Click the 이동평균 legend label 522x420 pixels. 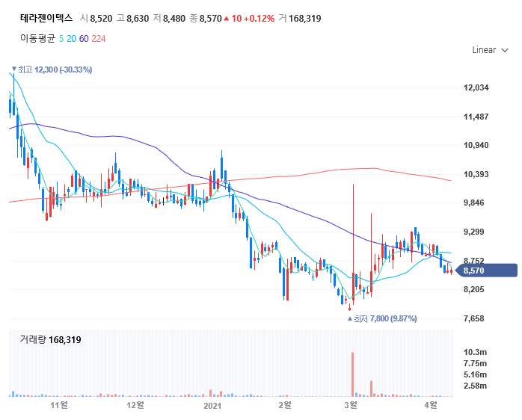point(37,38)
